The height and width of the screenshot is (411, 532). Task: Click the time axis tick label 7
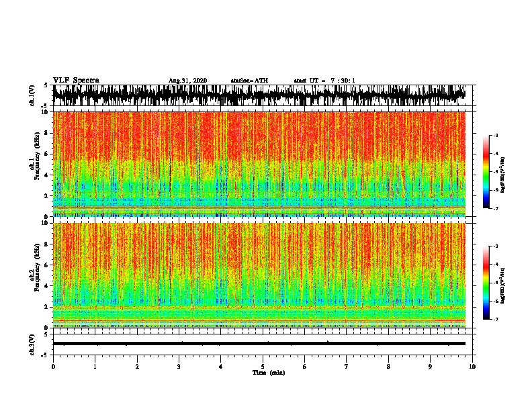[346, 367]
